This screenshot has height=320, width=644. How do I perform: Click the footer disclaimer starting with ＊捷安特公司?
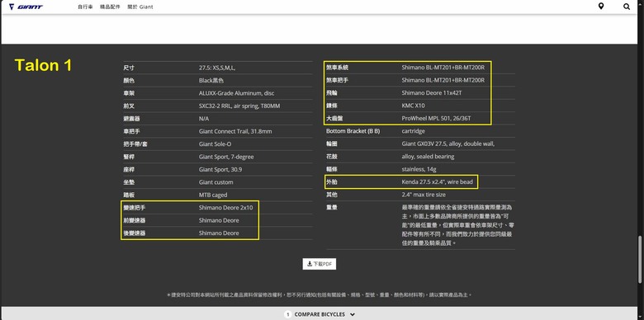coord(320,295)
